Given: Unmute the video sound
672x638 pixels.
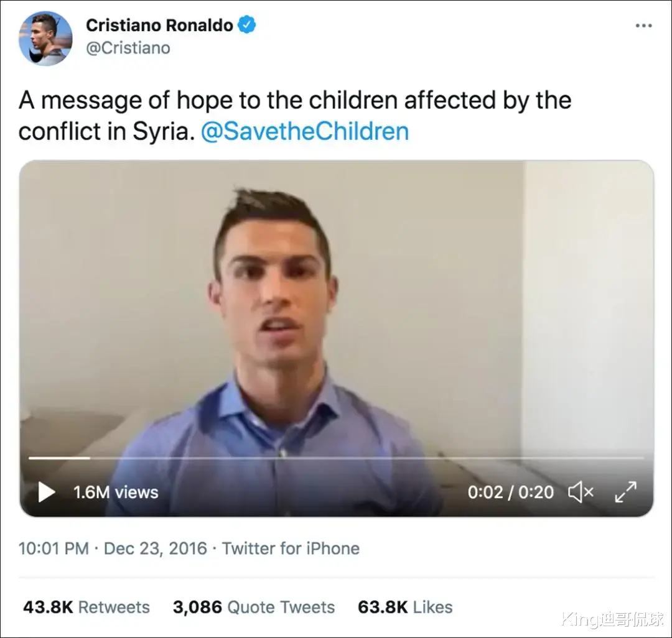Looking at the screenshot, I should click(581, 492).
